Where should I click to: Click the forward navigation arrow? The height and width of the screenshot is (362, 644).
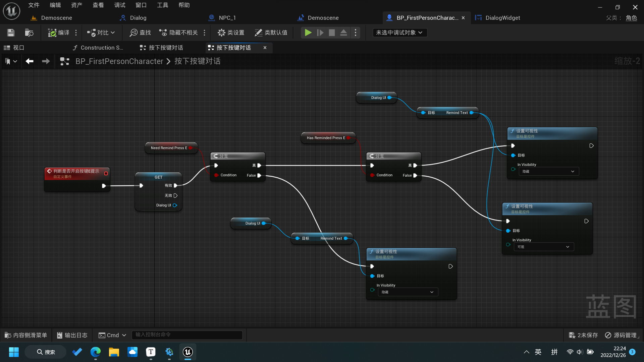click(46, 61)
